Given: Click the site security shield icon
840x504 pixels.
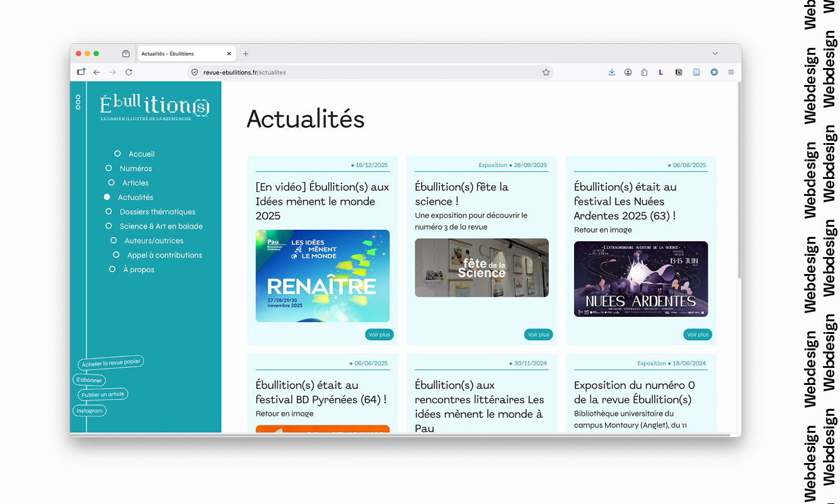Looking at the screenshot, I should click(195, 72).
